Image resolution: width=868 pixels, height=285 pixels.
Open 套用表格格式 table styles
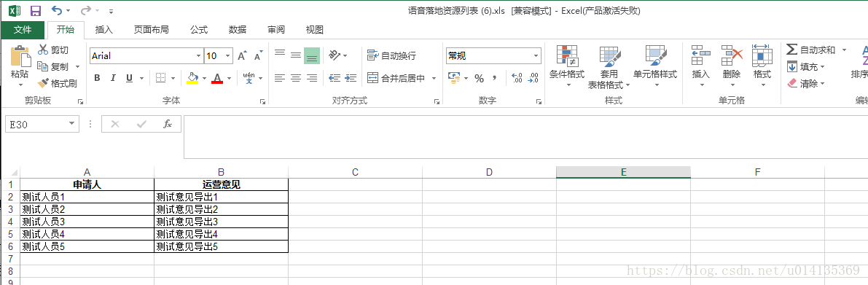[x=609, y=68]
